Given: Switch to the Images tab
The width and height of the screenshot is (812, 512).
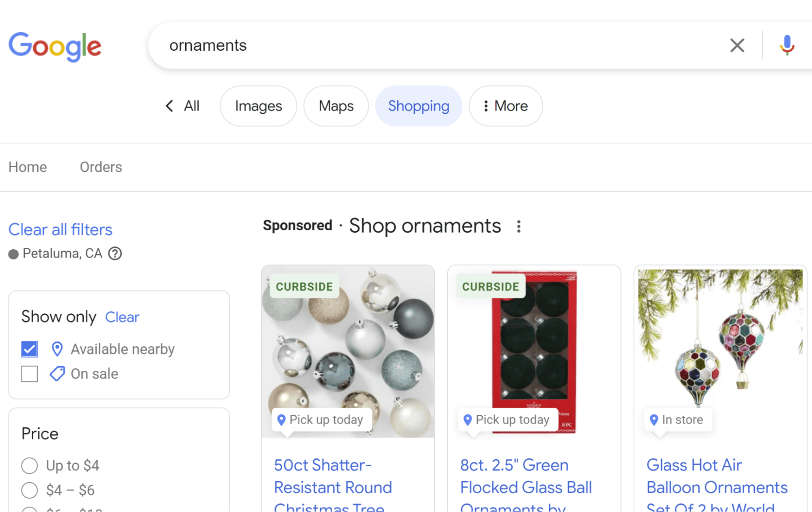Looking at the screenshot, I should (x=258, y=106).
